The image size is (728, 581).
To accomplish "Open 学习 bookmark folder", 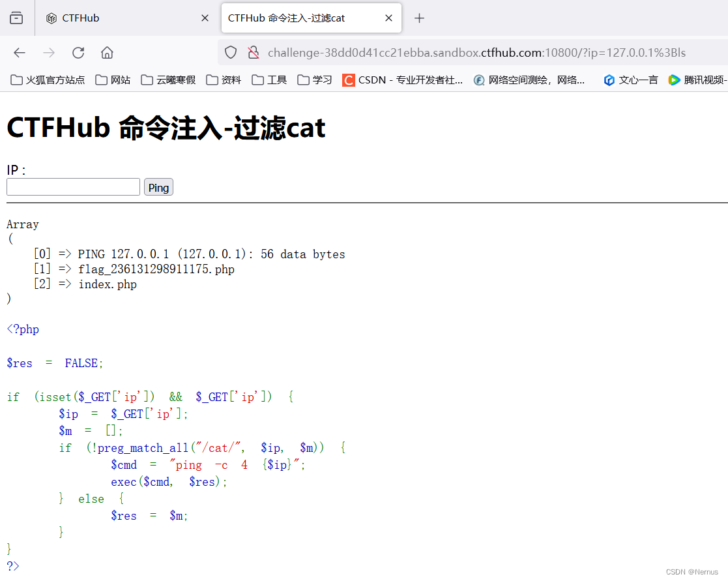I will 315,80.
